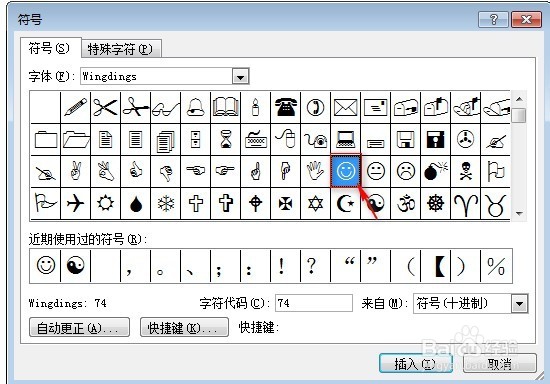The width and height of the screenshot is (550, 384).
Task: Select the file cabinet symbol
Action: point(195,139)
